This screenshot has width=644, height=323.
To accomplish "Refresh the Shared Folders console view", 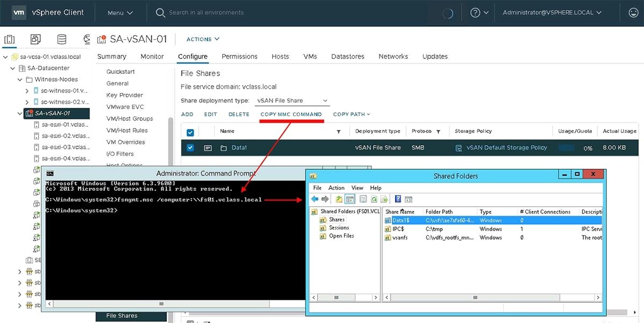I will [374, 199].
